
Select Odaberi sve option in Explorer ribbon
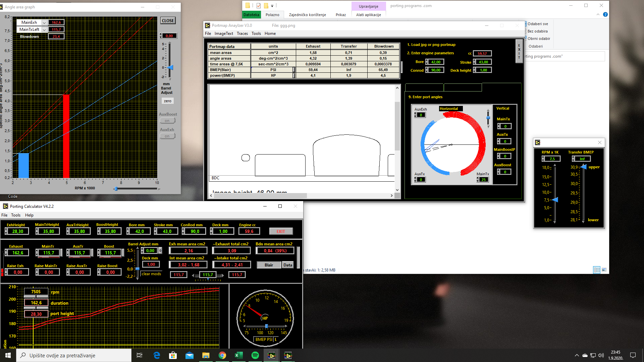point(537,24)
